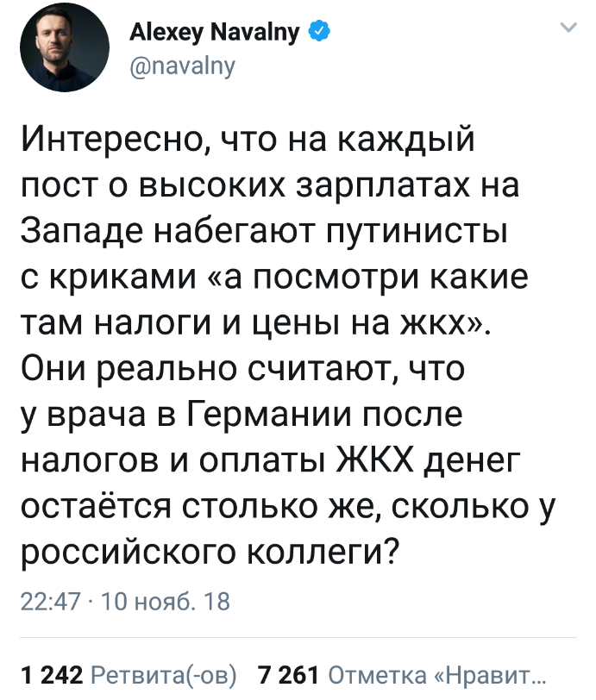Open the Ретвита(-ов) retweets list
The width and height of the screenshot is (596, 700).
[x=162, y=673]
